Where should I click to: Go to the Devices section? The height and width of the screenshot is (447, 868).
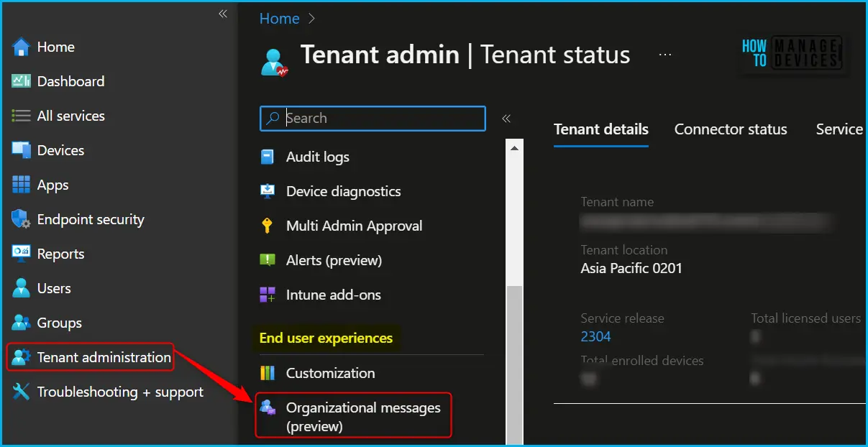[60, 150]
